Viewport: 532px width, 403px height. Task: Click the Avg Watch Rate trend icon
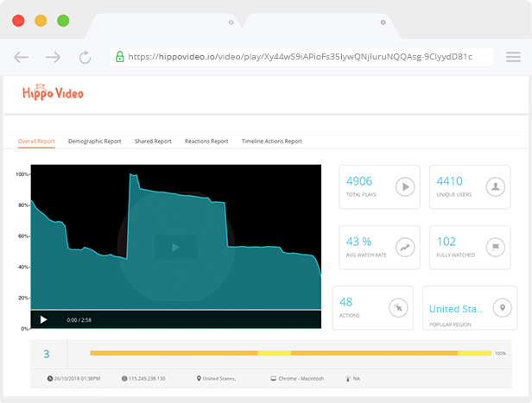(x=403, y=247)
